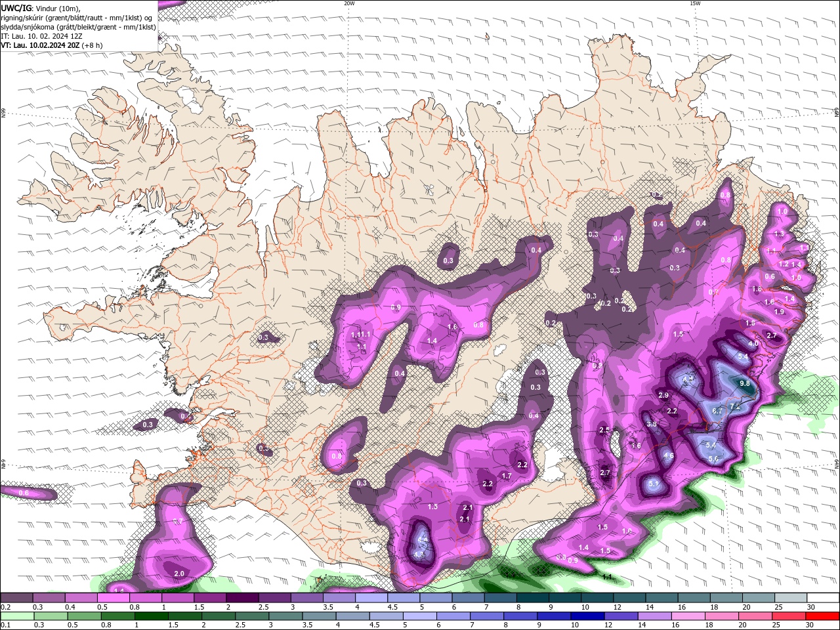Select the deep navy 10–12 rain legend swatch
The width and height of the screenshot is (840, 630).
588,616
